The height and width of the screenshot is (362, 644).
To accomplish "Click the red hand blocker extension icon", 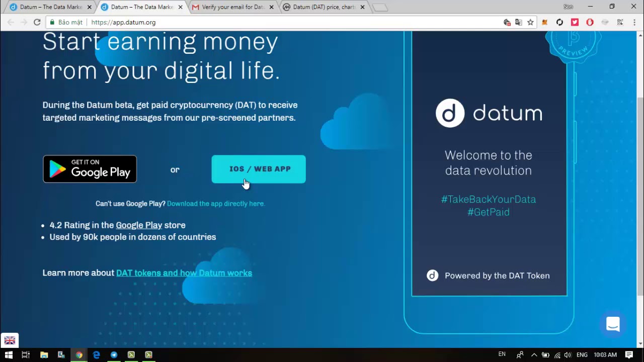I will (x=590, y=22).
